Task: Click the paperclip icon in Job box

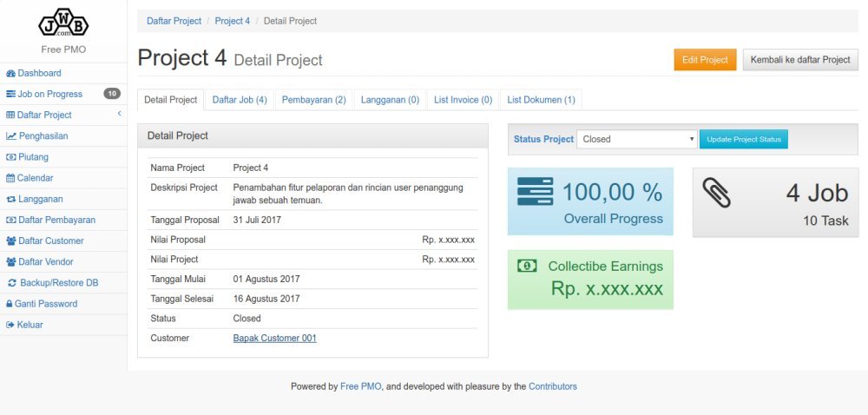Action: pos(716,194)
